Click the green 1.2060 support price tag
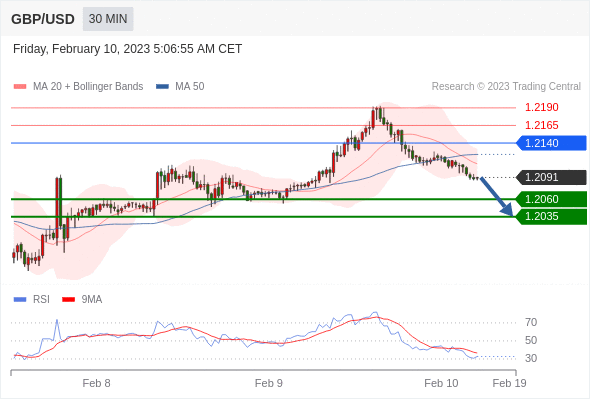This screenshot has width=590, height=400. [551, 199]
